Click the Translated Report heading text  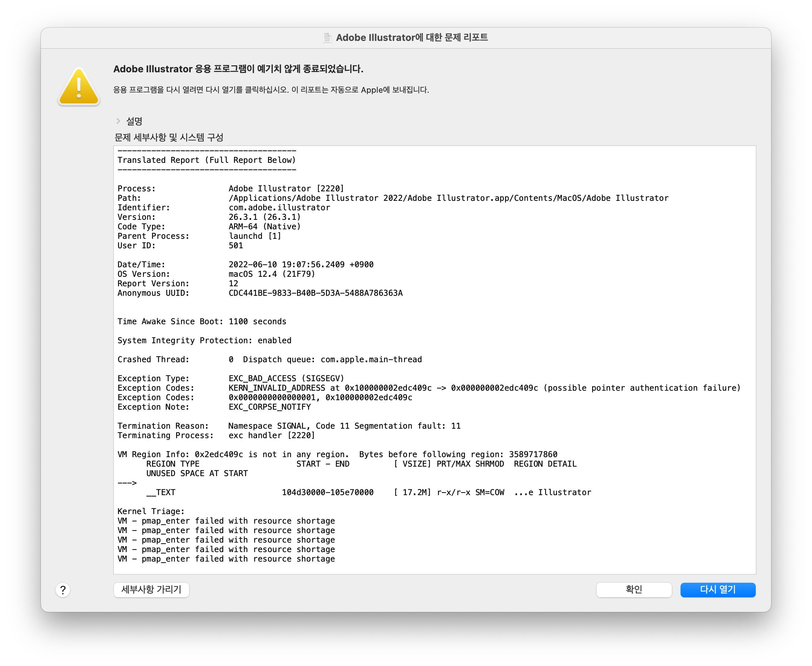pyautogui.click(x=206, y=160)
